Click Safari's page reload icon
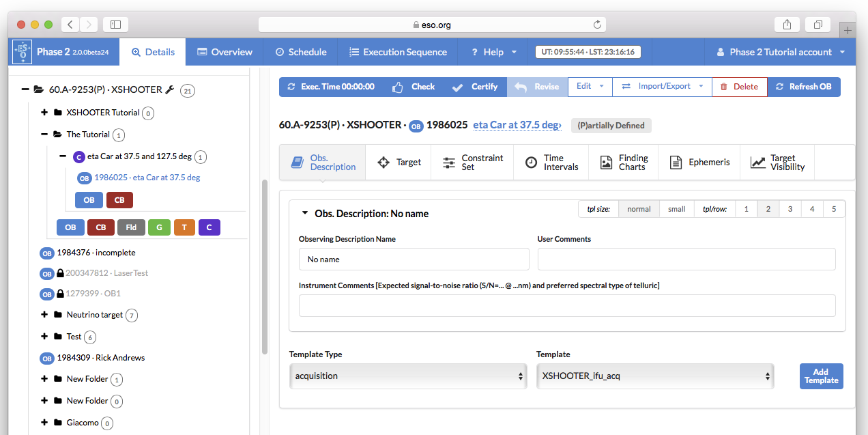Viewport: 868px width, 435px height. (597, 25)
